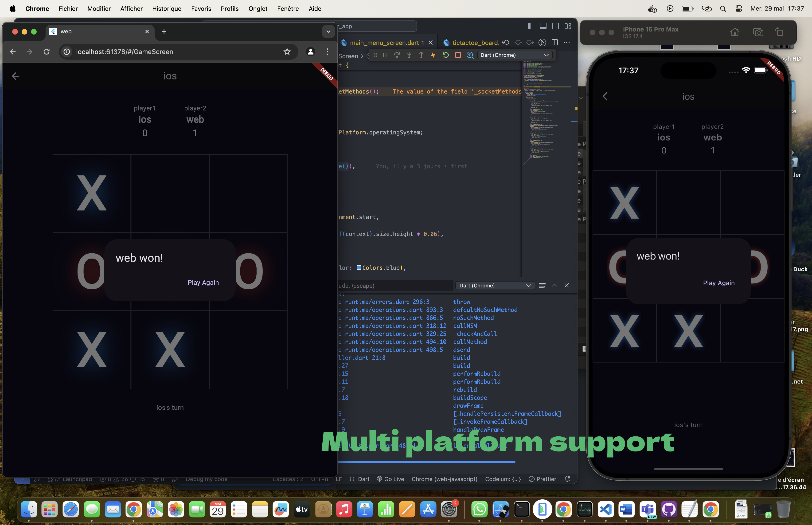Click the VS Code title bar search box

point(377,26)
